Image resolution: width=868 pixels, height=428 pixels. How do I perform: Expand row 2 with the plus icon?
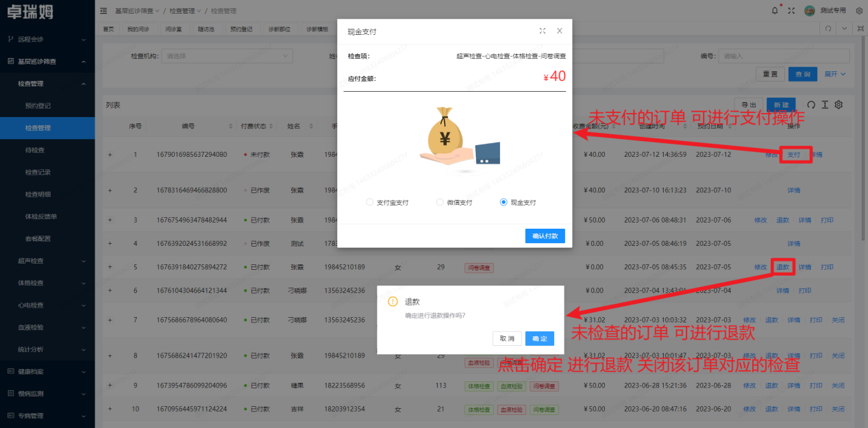point(110,190)
